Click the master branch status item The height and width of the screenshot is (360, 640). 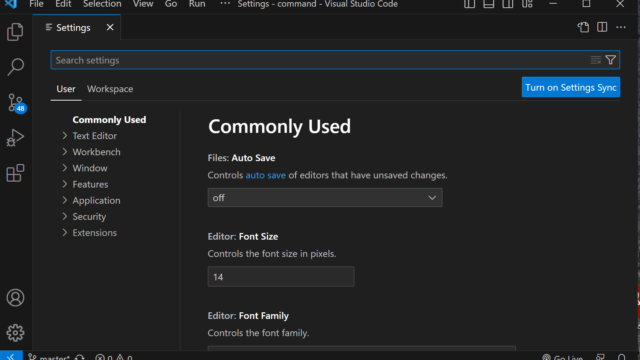tap(49, 357)
